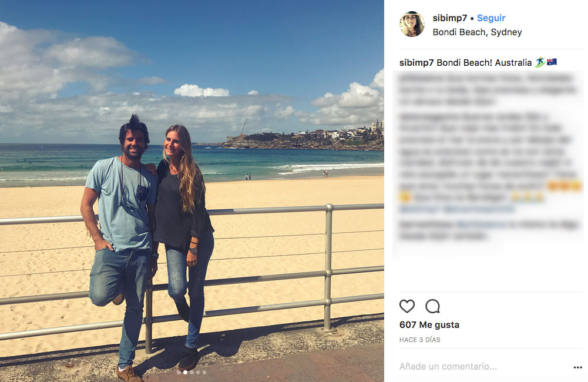Focus the Añade un comentario field
This screenshot has width=588, height=382.
click(x=484, y=367)
